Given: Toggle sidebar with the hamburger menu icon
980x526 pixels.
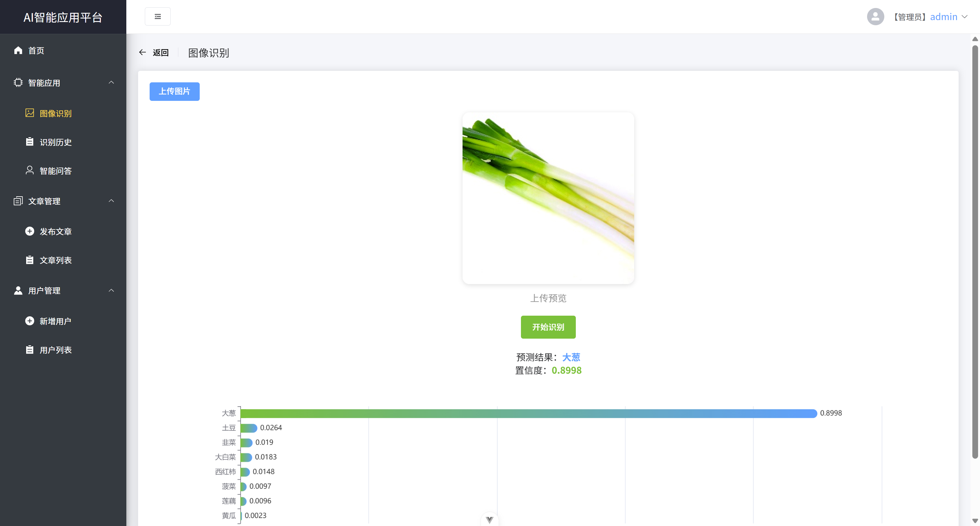Looking at the screenshot, I should (158, 16).
